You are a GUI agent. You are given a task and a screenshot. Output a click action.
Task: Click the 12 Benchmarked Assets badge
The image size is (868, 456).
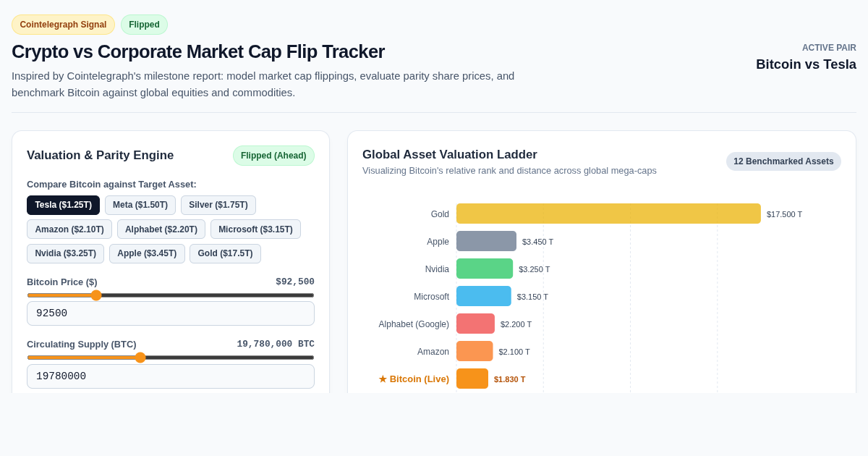pyautogui.click(x=783, y=161)
